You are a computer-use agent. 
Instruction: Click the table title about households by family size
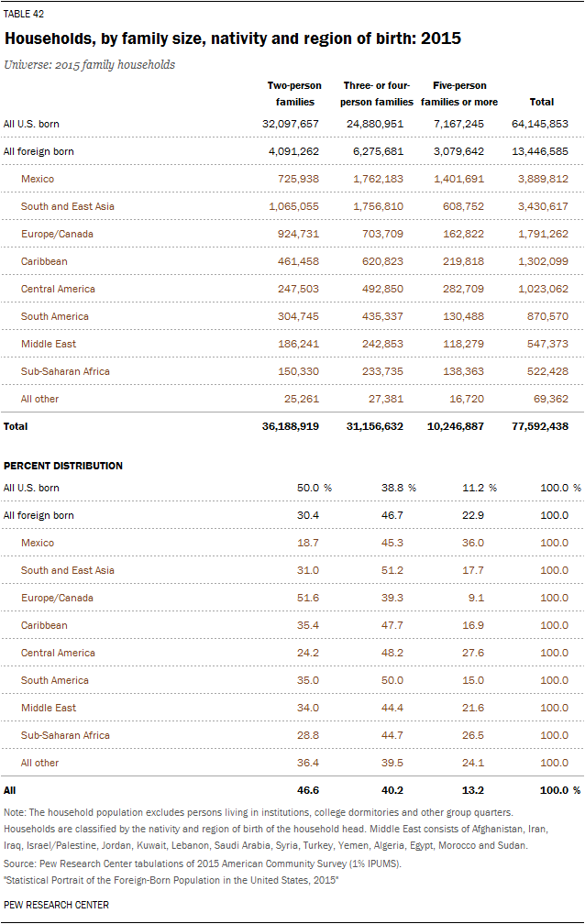pos(233,39)
